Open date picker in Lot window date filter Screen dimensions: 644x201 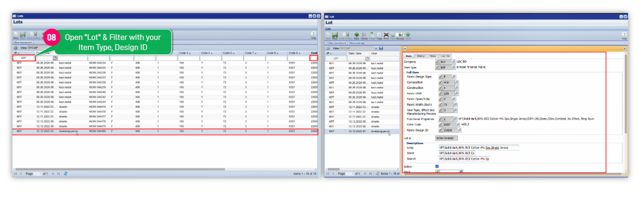(367, 58)
